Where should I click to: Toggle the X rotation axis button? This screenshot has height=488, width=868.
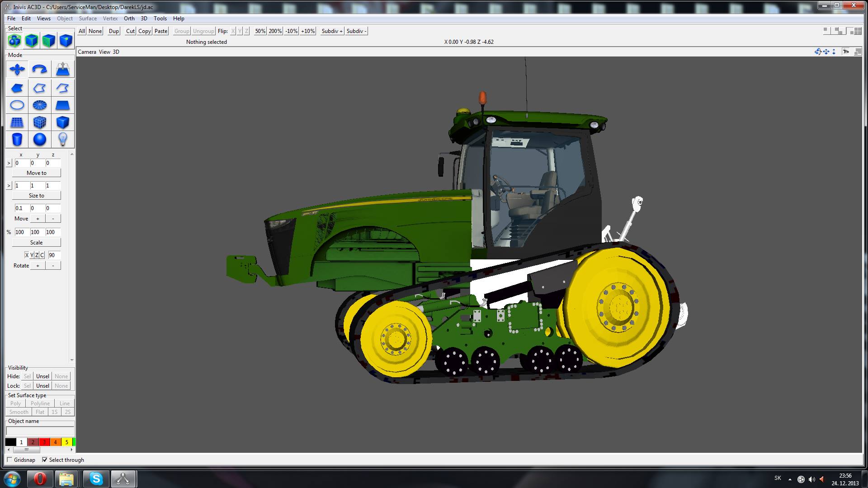tap(27, 255)
